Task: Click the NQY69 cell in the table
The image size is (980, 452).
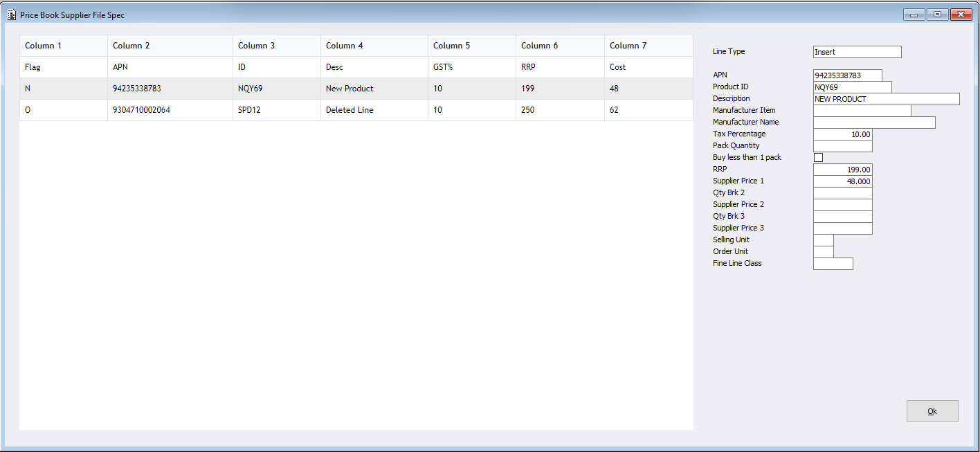Action: (277, 89)
